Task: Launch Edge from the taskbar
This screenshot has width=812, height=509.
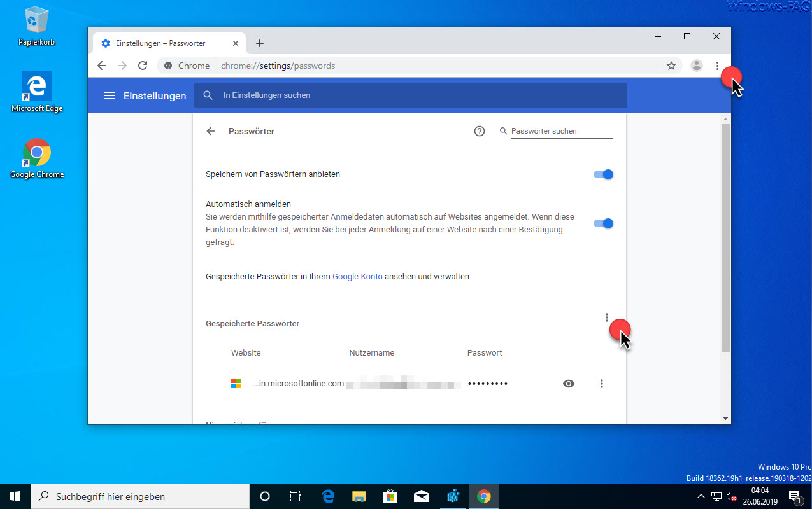Action: point(329,496)
